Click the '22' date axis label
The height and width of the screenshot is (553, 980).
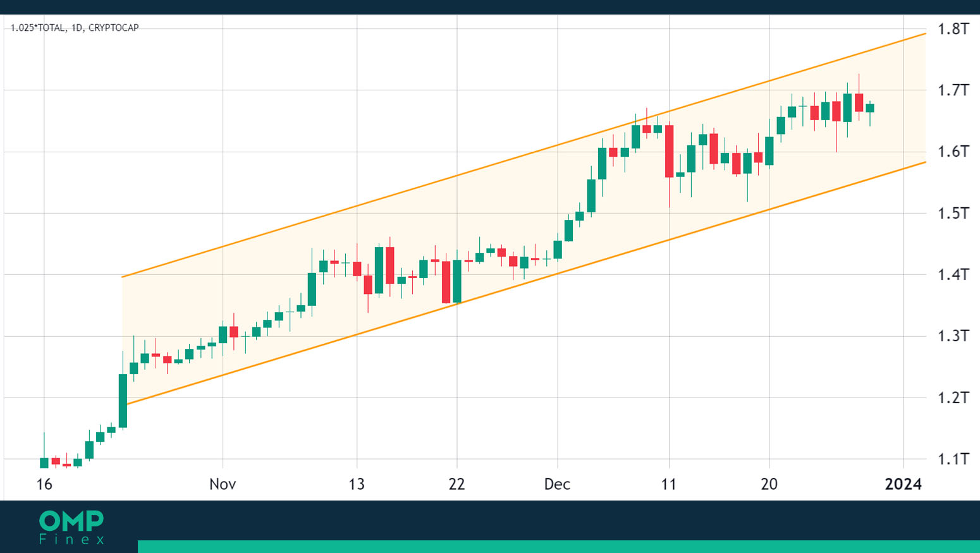pos(456,485)
